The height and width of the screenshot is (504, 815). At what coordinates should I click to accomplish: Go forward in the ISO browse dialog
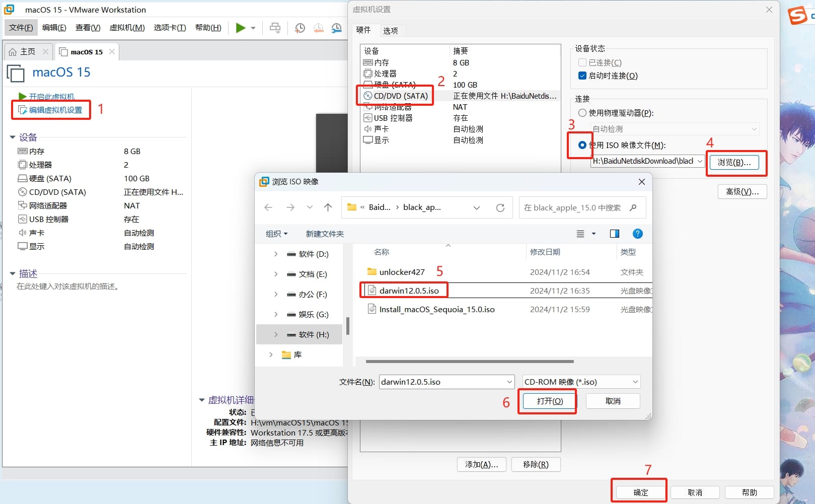290,207
